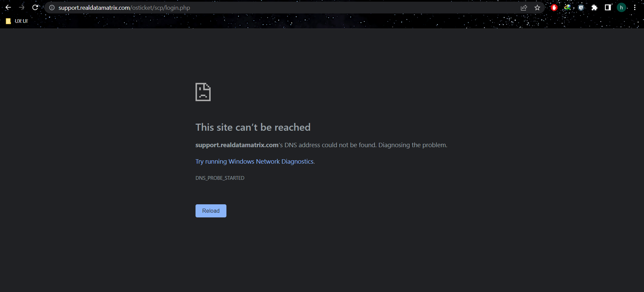Reload page using the toolbar refresh icon
Image resolution: width=644 pixels, height=292 pixels.
pyautogui.click(x=35, y=7)
